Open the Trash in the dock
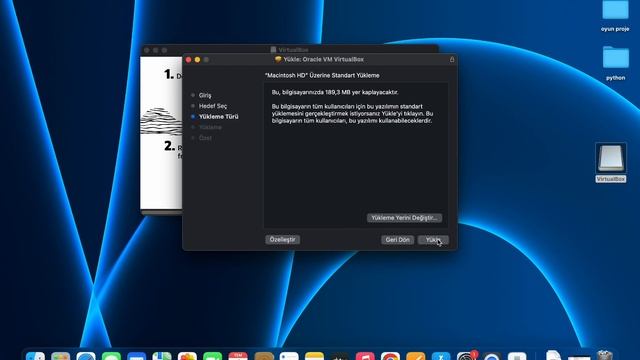Screen dimensions: 640x360 point(604,355)
